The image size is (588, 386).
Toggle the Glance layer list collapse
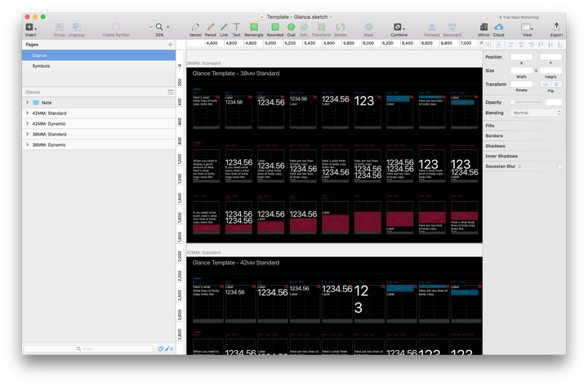(x=170, y=92)
